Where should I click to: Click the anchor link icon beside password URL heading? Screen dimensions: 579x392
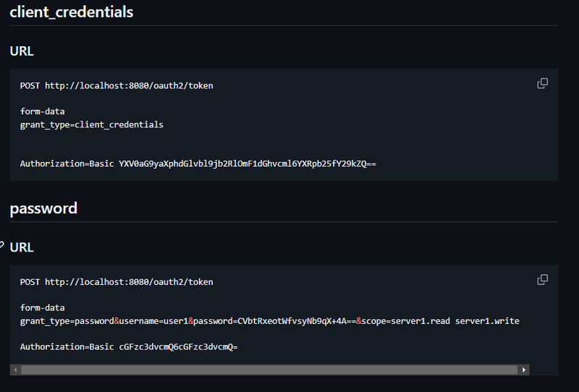(1, 244)
